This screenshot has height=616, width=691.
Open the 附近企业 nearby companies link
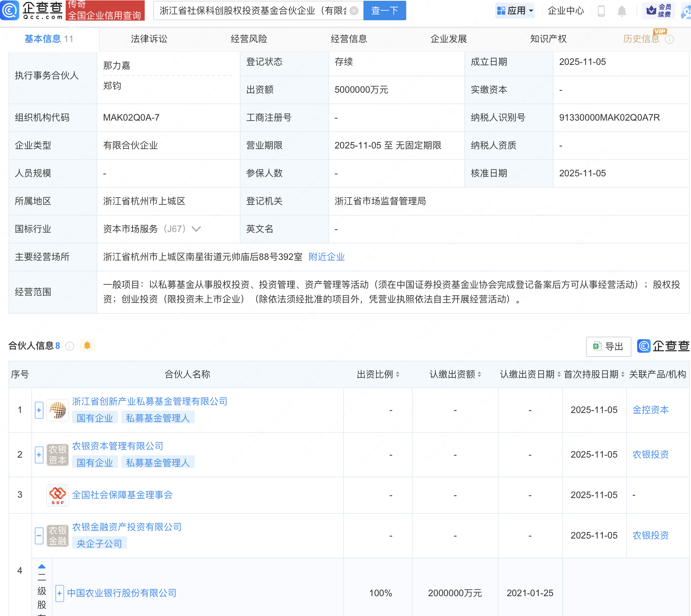point(326,257)
